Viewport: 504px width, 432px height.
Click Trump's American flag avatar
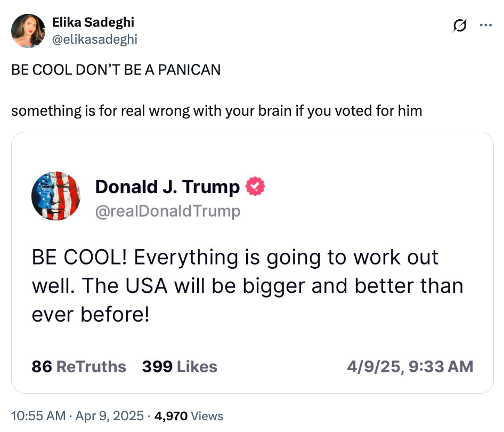pos(56,196)
